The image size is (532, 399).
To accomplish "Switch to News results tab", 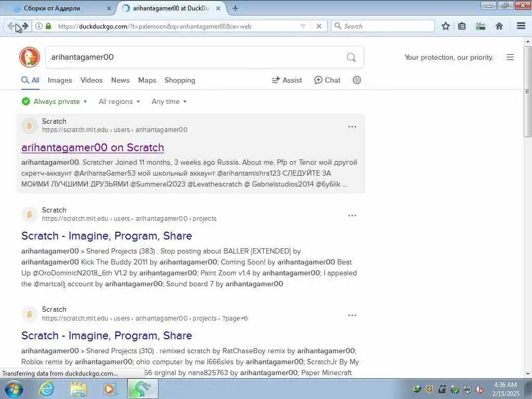I will [121, 81].
